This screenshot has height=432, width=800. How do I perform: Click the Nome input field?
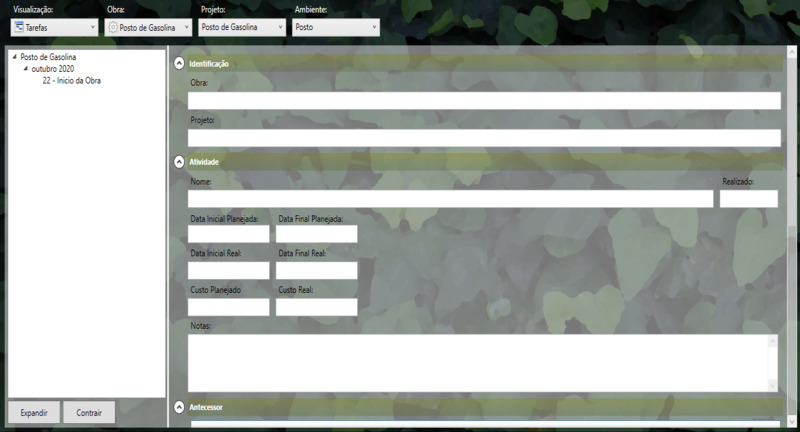[x=450, y=198]
